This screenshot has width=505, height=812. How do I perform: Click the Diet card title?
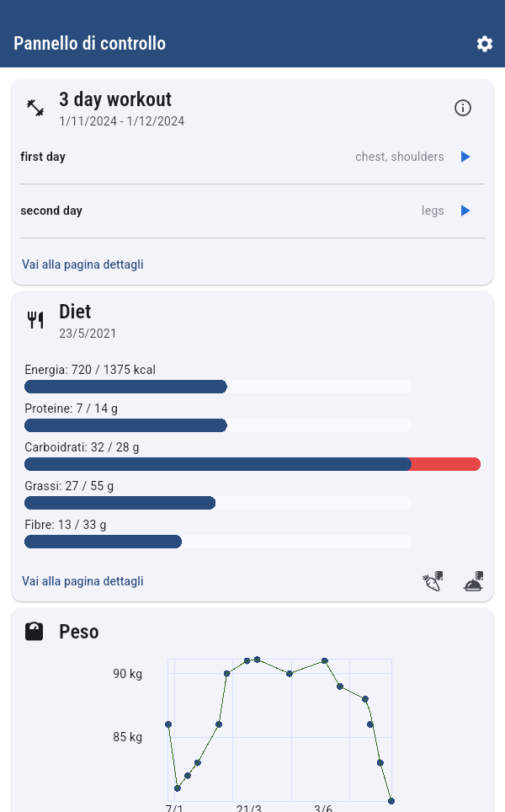(75, 312)
